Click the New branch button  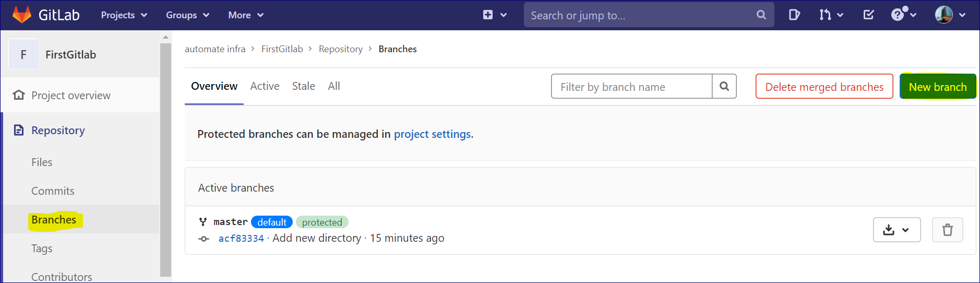938,87
